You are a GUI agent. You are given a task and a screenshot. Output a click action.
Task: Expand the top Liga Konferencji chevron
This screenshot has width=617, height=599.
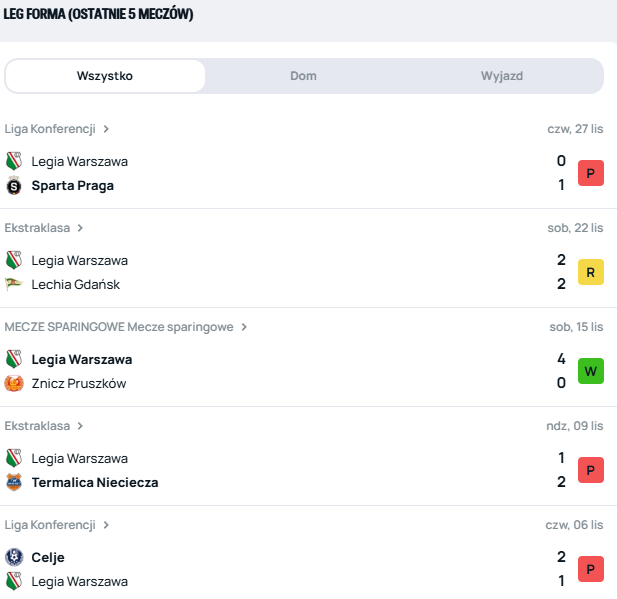(x=106, y=129)
